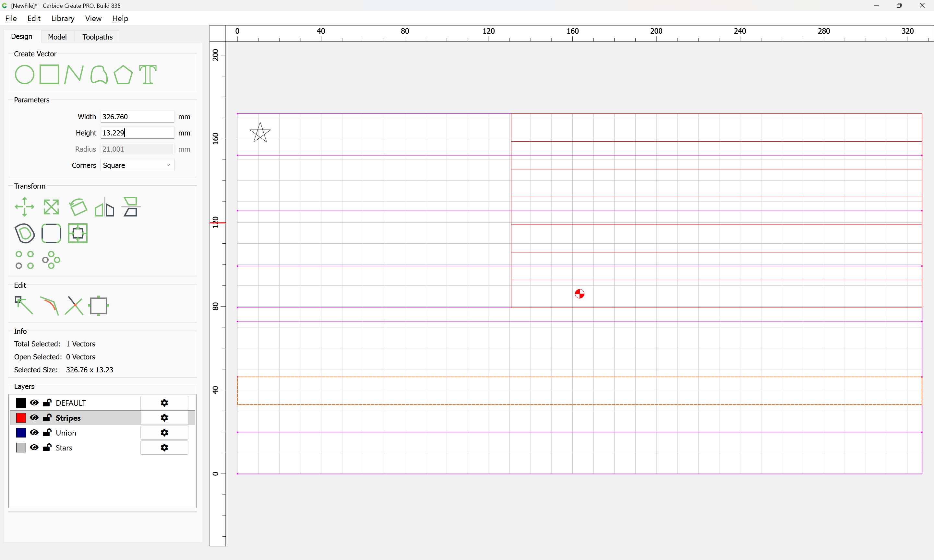
Task: Click the Trim Vectors scissors icon
Action: tap(74, 305)
